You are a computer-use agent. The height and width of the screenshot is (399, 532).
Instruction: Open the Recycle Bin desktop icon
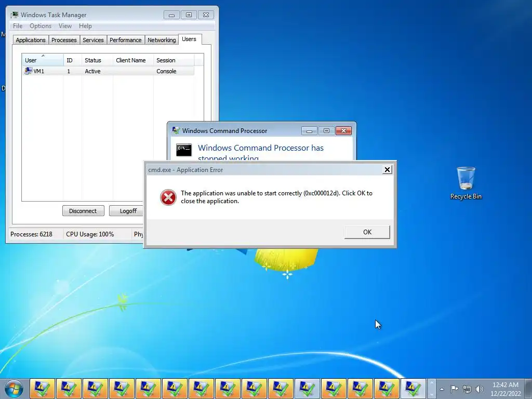tap(465, 183)
